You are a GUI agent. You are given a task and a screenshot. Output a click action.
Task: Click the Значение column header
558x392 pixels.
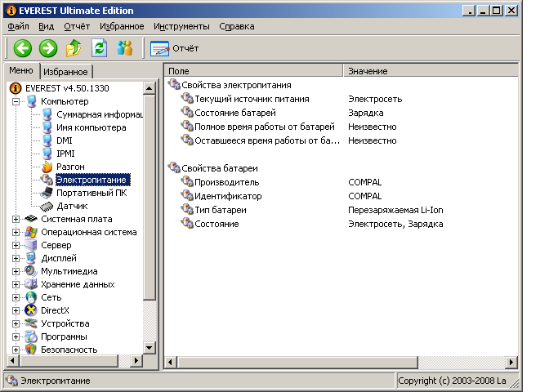coord(431,71)
